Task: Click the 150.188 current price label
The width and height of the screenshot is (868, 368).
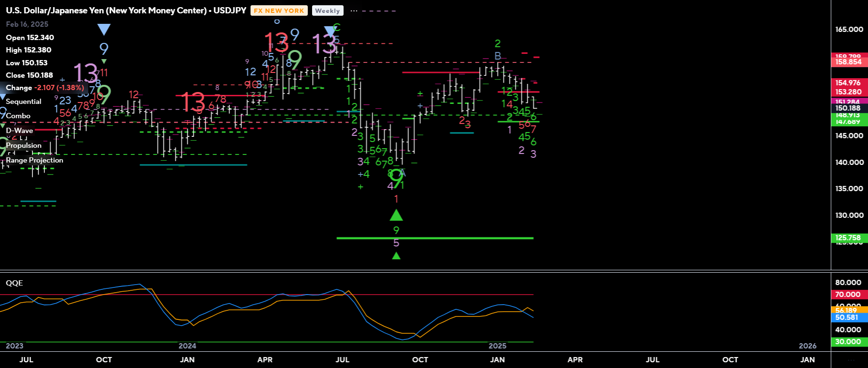Action: coord(848,108)
